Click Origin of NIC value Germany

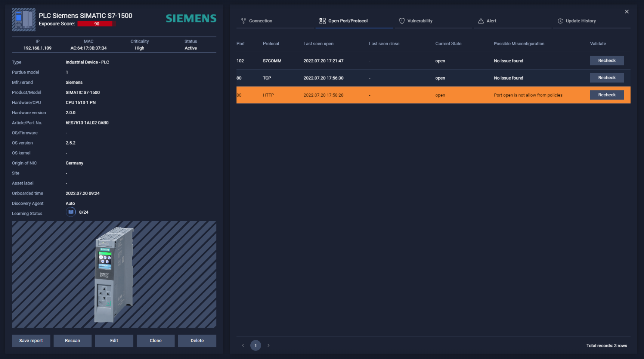74,163
